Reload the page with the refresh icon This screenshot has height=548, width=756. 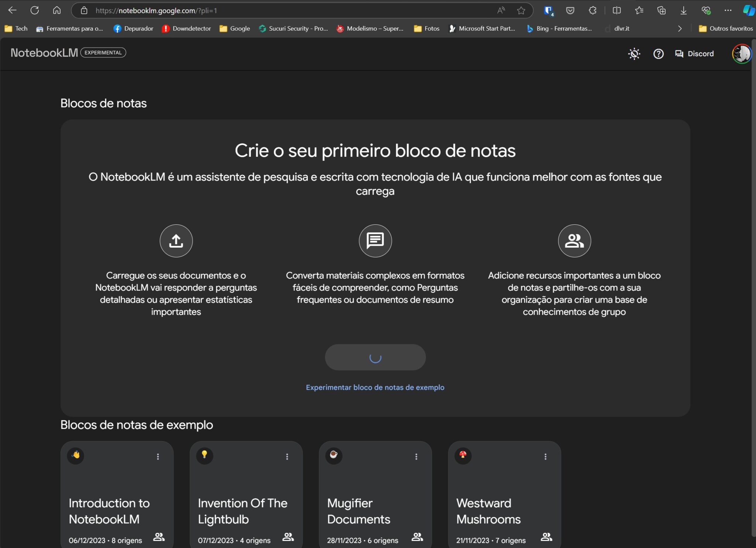[35, 10]
